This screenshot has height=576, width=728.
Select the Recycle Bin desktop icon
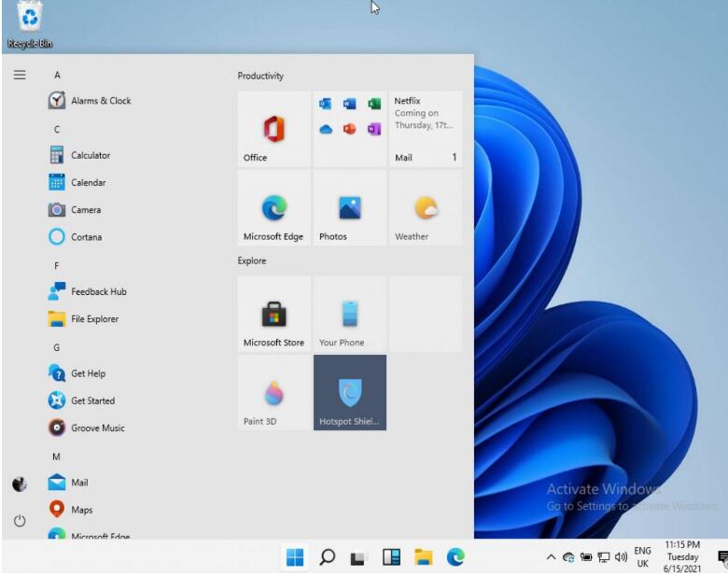tap(30, 24)
